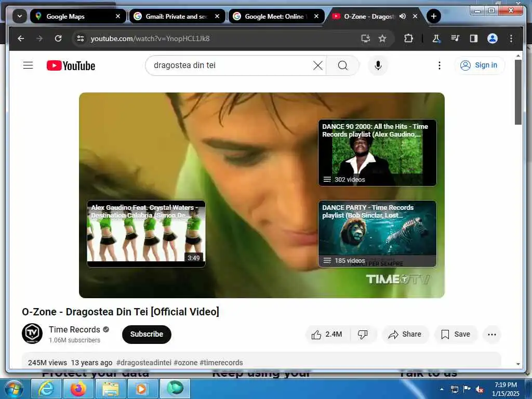
Task: Open the #dragosteadintei hashtag
Action: [x=144, y=363]
